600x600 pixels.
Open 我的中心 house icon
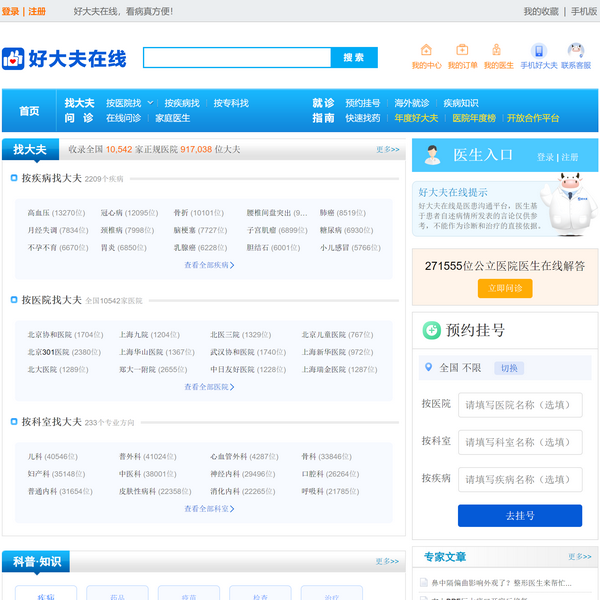426,50
